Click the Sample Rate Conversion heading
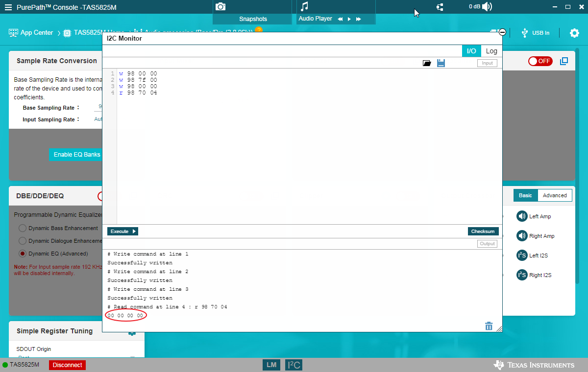The image size is (588, 372). pos(57,61)
